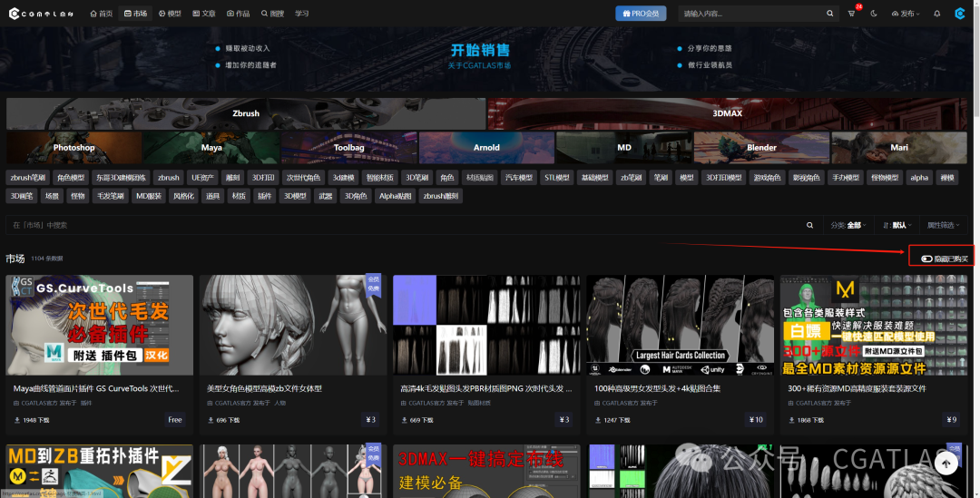The image size is (980, 498).
Task: Toggle the 隐藏已购买 switch
Action: coord(926,259)
